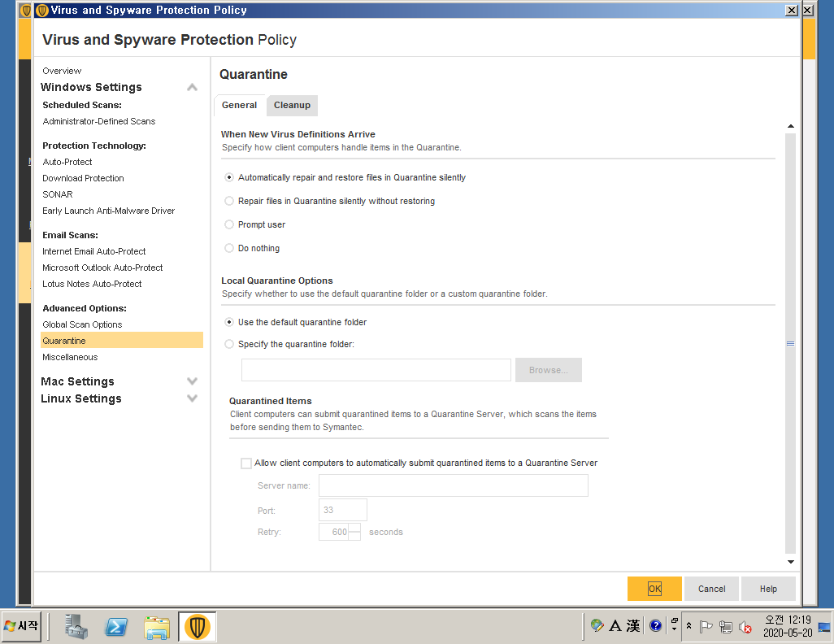Switch to the General tab
Screen dimensions: 834x644
[x=239, y=105]
